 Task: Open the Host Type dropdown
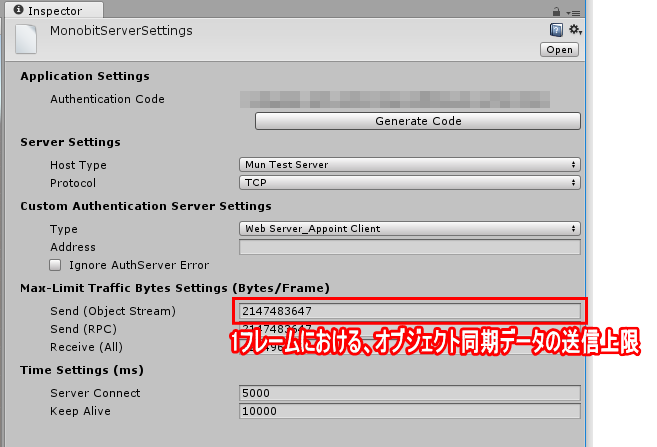tap(410, 165)
